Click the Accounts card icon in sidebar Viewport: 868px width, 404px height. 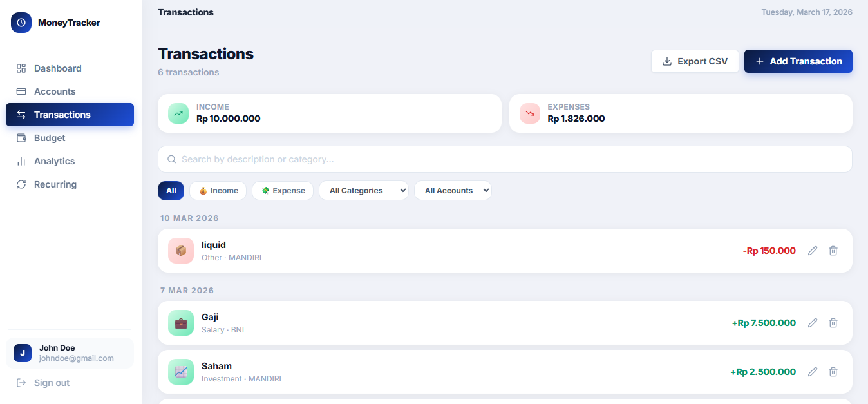pyautogui.click(x=21, y=91)
